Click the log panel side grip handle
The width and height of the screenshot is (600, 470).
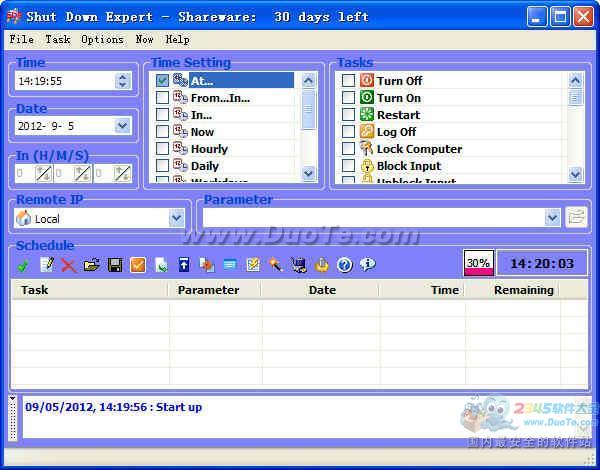pyautogui.click(x=13, y=418)
